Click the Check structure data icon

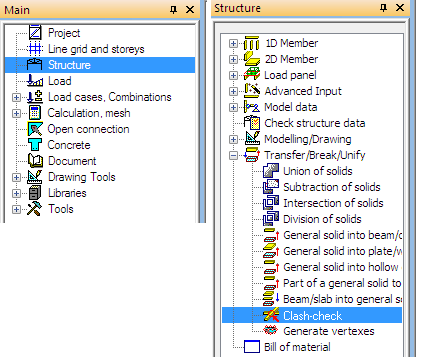(252, 123)
